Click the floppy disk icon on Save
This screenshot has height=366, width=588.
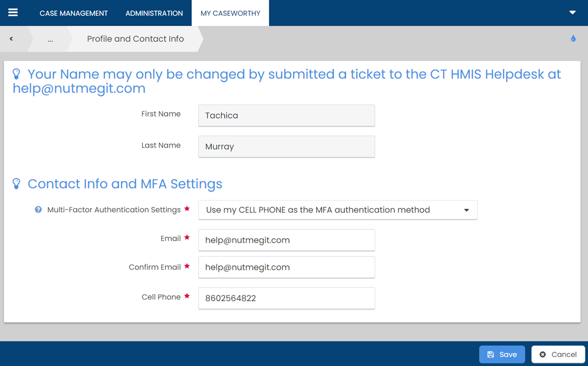491,354
